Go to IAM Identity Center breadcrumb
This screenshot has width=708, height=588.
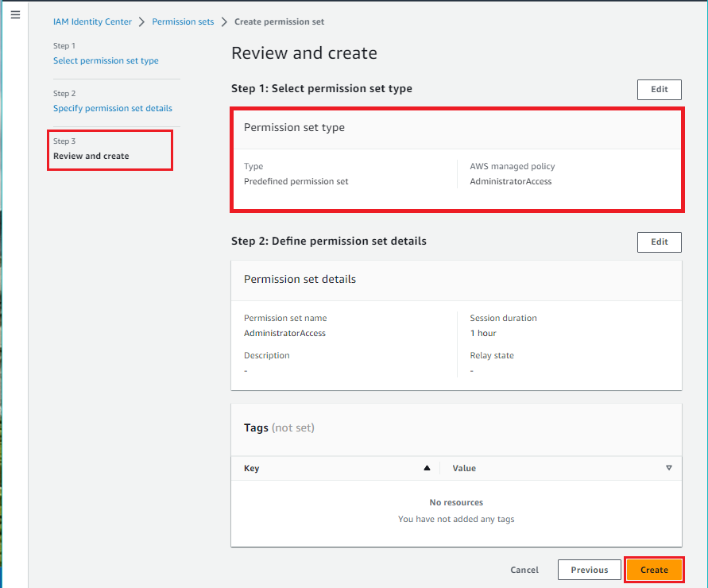pyautogui.click(x=92, y=21)
